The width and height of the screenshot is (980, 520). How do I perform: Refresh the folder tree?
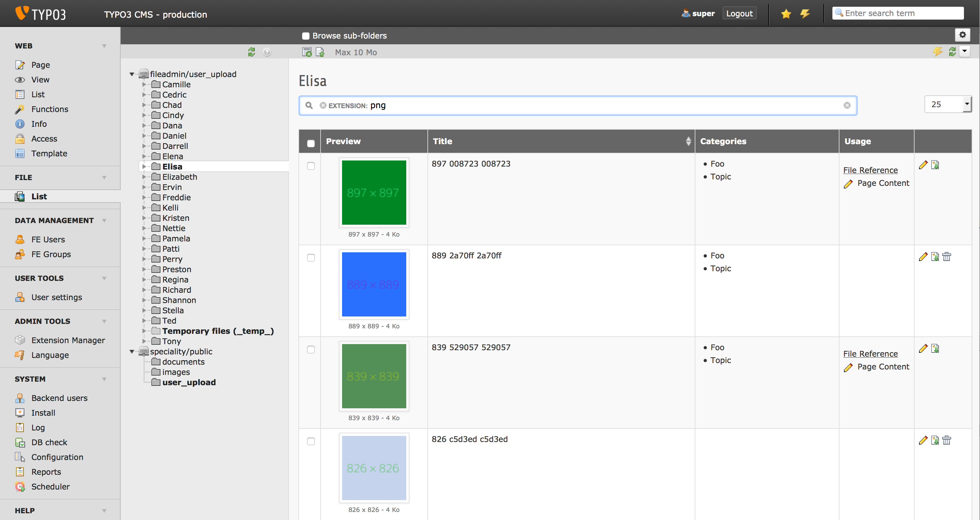[x=252, y=52]
